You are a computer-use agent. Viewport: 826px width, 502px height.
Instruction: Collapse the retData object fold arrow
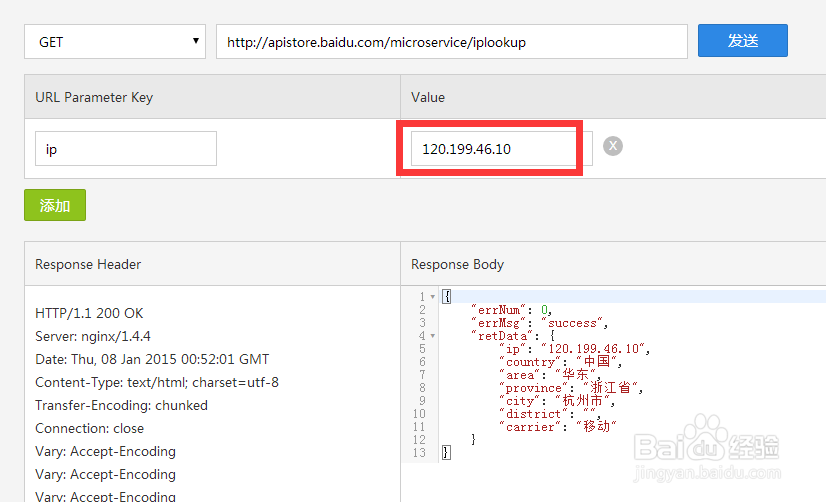(432, 336)
